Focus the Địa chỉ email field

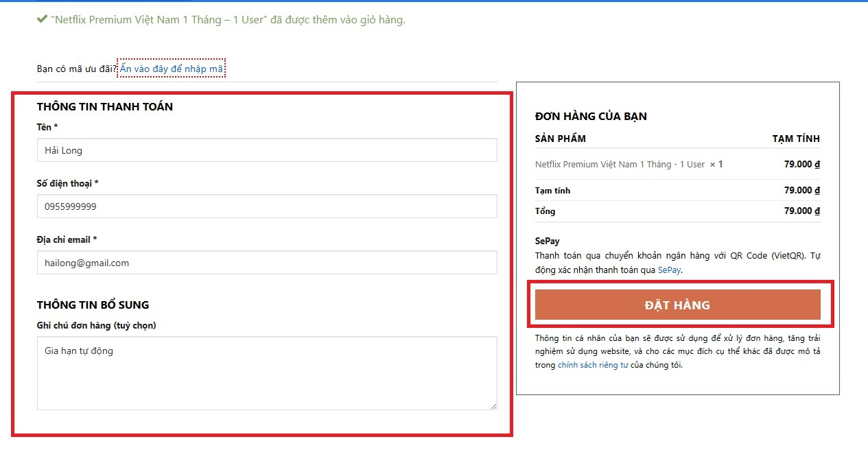[x=266, y=262]
